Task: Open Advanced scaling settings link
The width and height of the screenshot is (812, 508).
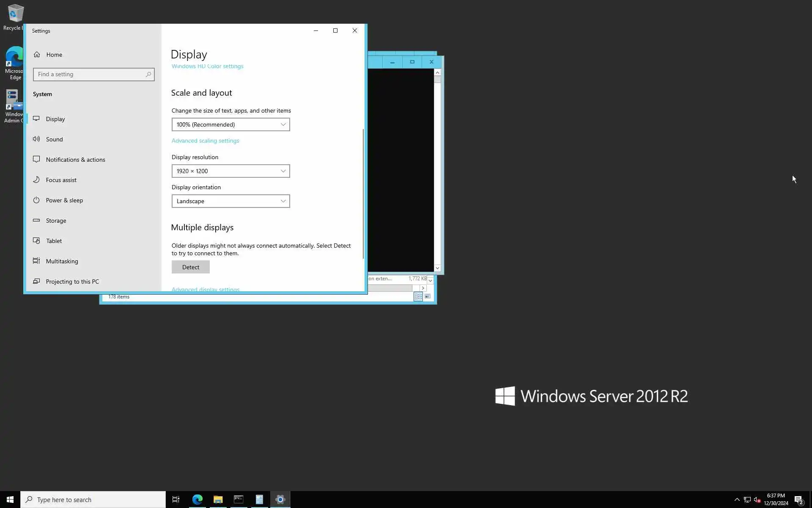Action: point(205,141)
